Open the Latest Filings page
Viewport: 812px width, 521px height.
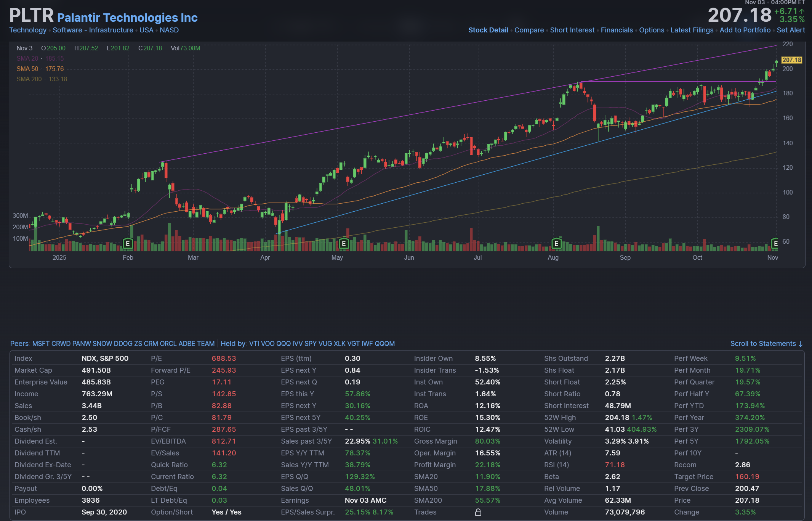[x=692, y=30]
